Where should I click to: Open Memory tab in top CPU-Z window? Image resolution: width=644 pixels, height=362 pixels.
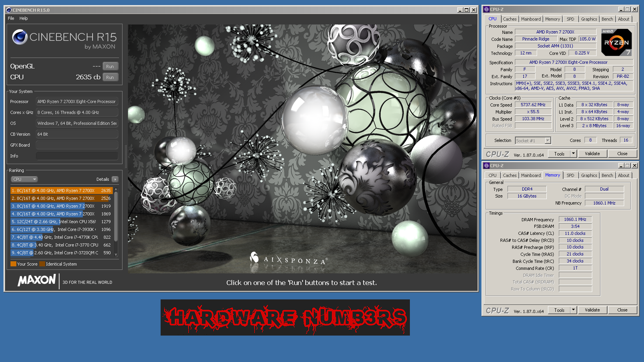[x=553, y=19]
